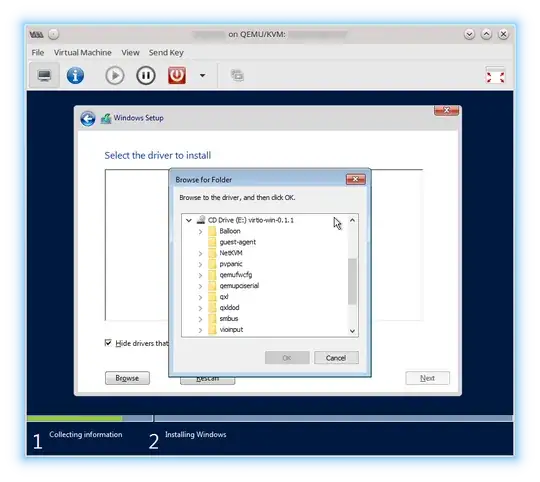Select the NetKVM folder
Screen dimensions: 540x482
(231, 253)
